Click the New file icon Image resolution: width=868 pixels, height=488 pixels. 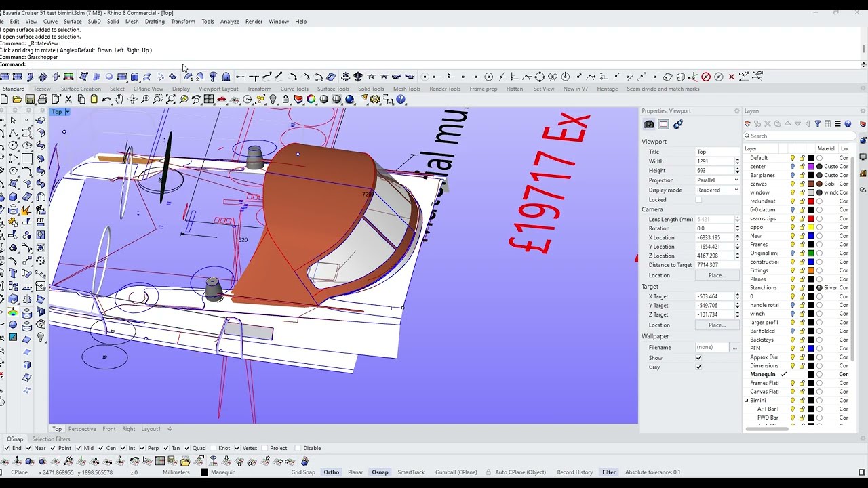pyautogui.click(x=4, y=100)
